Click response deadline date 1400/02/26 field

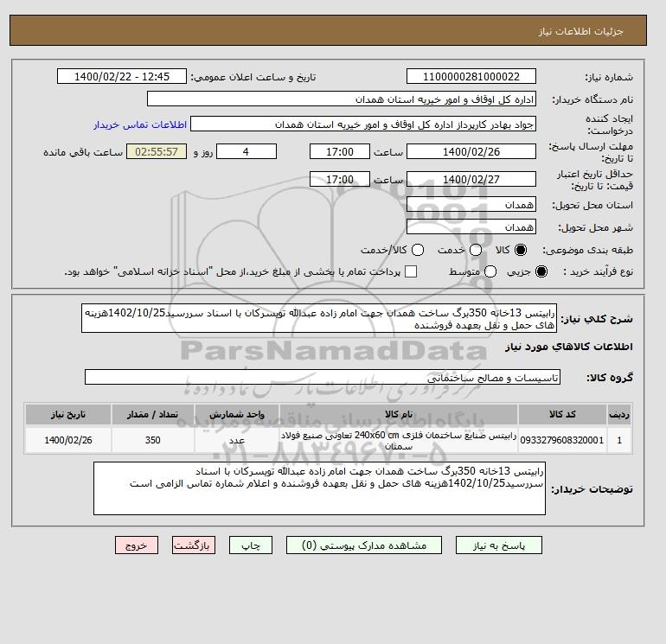pos(471,151)
